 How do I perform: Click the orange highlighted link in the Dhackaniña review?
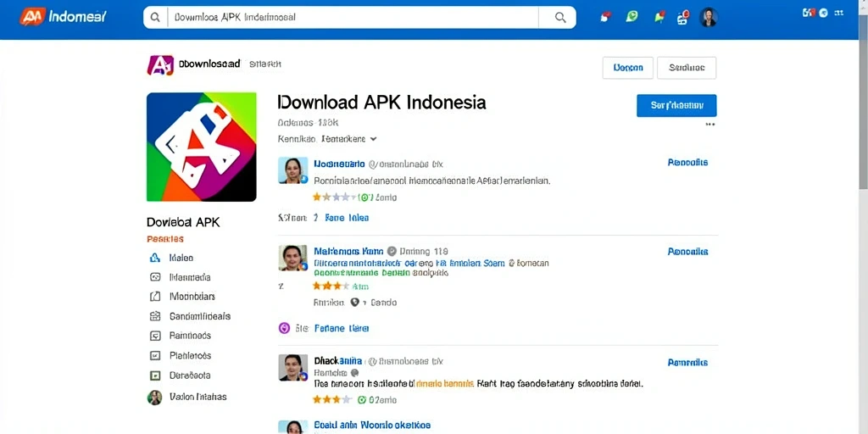[444, 383]
